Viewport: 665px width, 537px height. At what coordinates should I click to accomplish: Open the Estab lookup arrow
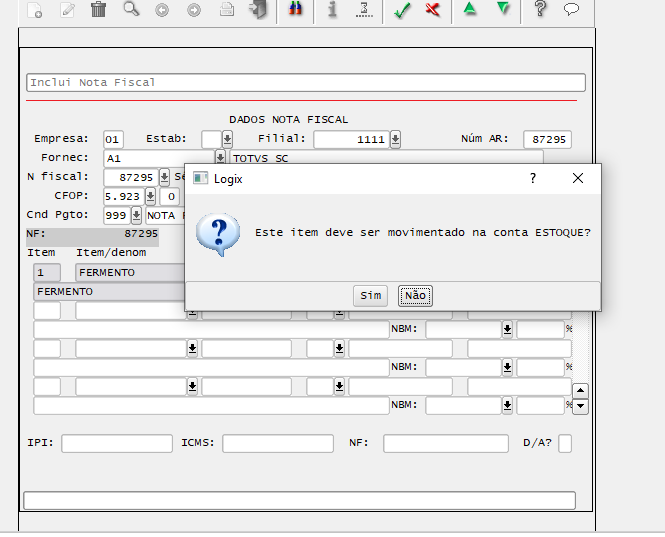227,139
